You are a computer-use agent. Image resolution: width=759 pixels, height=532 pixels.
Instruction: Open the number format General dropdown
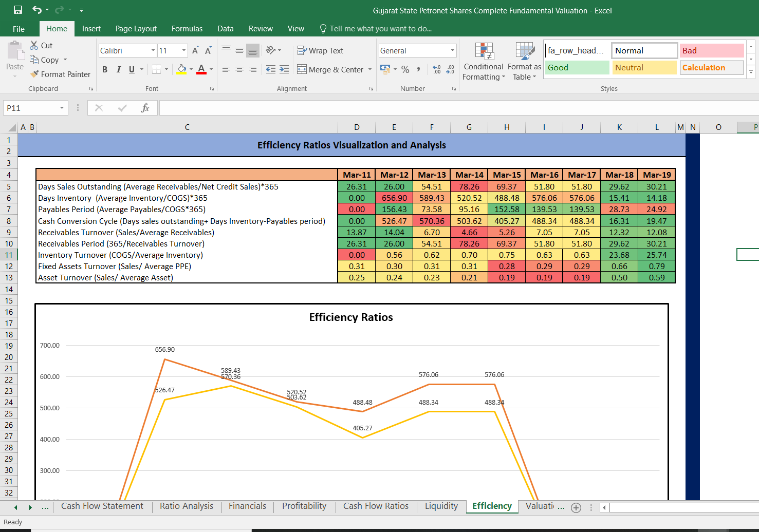coord(453,50)
